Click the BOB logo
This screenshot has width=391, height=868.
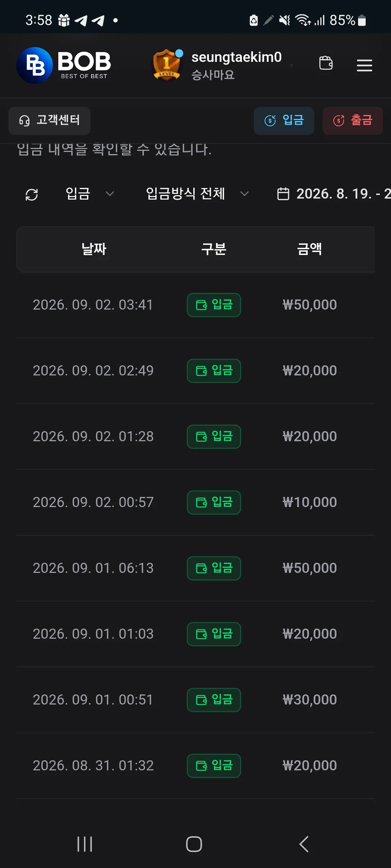(x=64, y=65)
